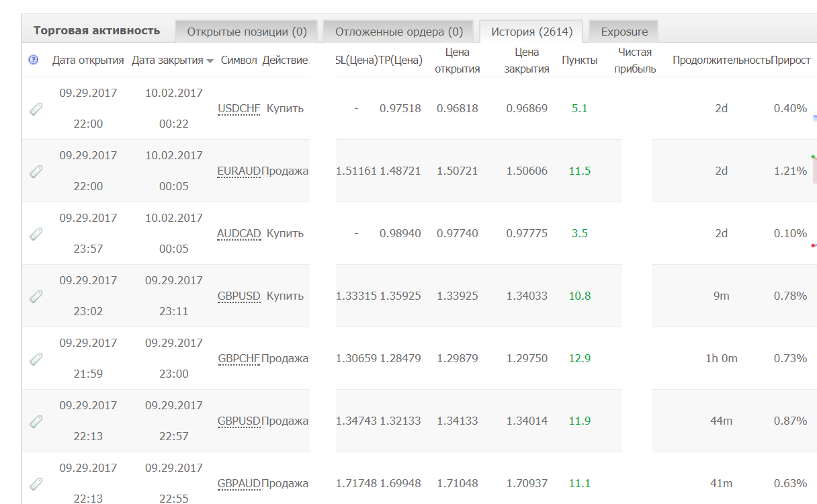
Task: Click the 10.8 points value
Action: pyautogui.click(x=580, y=296)
